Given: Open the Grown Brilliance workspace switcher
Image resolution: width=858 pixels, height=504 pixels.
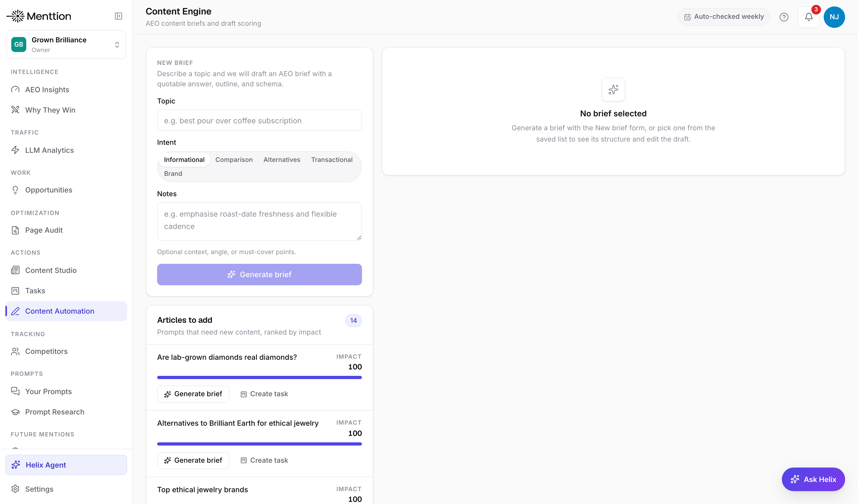Looking at the screenshot, I should pyautogui.click(x=66, y=45).
